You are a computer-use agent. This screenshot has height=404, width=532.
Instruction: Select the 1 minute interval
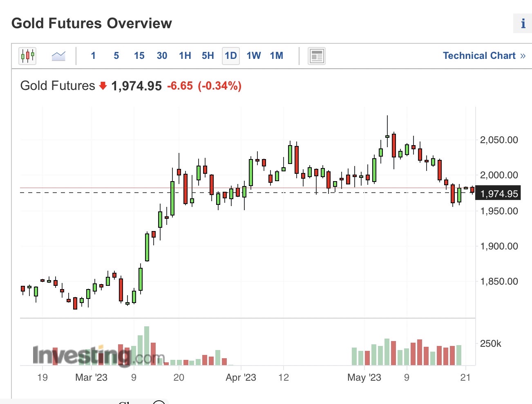[93, 56]
